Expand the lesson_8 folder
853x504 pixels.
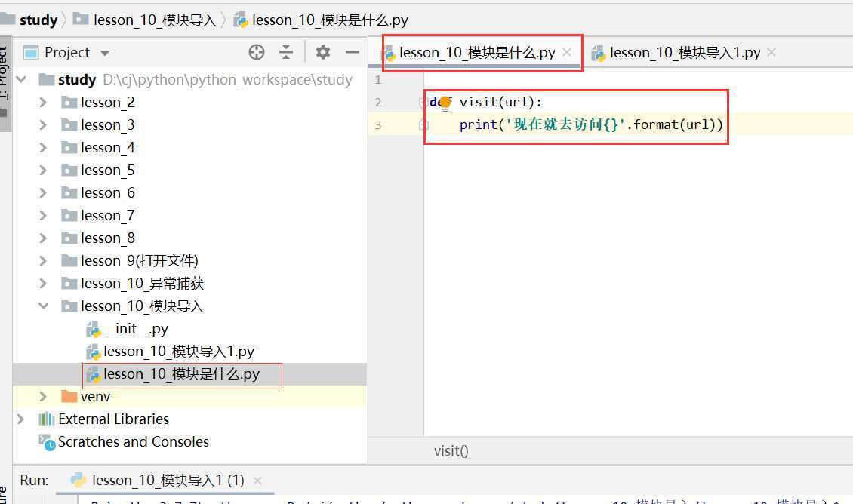[43, 238]
